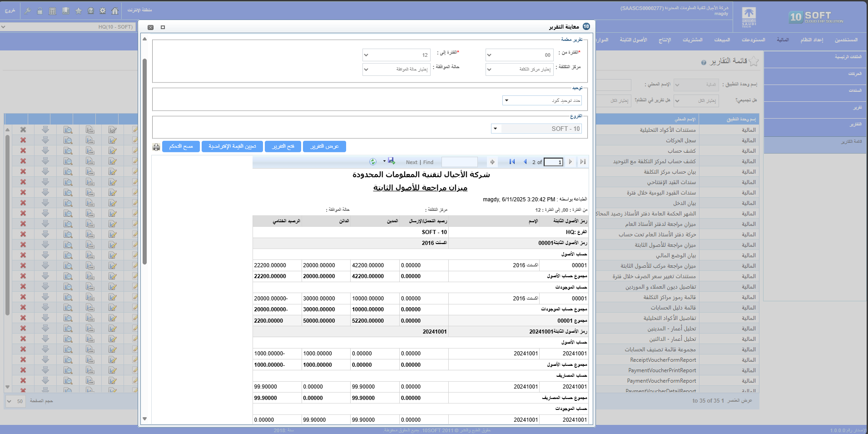Click the calculator icon in top toolbar

coord(53,11)
